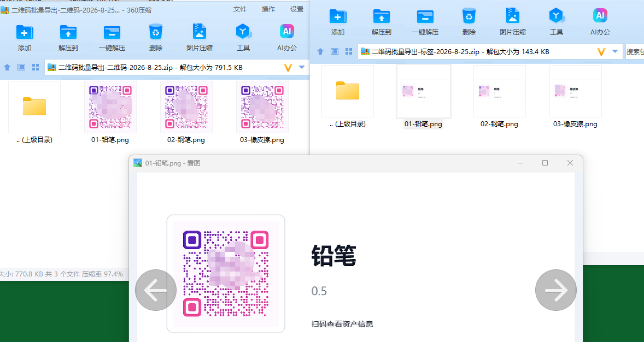The width and height of the screenshot is (644, 342).
Task: Click 解压到 icon in right archive window
Action: 381,16
